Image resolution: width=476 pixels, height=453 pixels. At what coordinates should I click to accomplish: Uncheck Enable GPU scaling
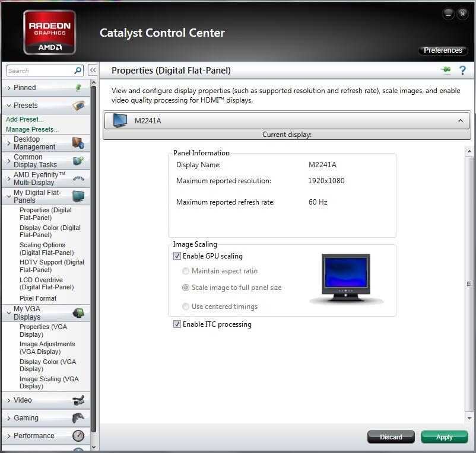point(177,256)
